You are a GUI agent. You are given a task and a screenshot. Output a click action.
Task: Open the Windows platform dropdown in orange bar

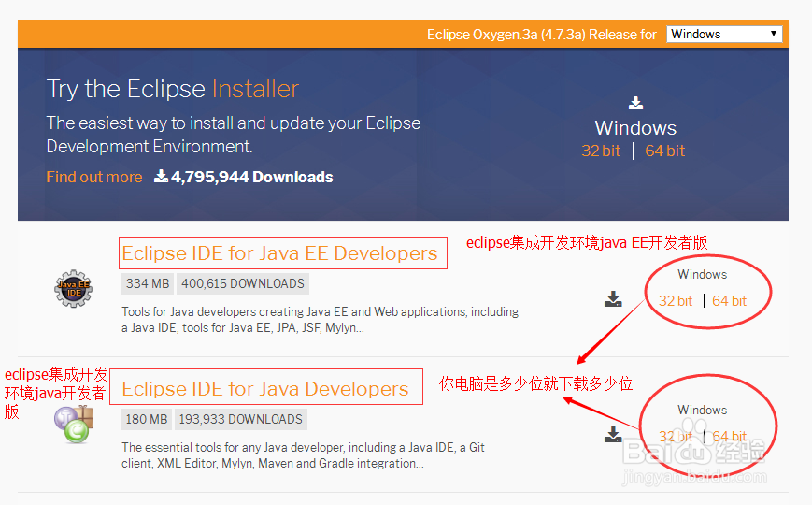click(x=724, y=35)
